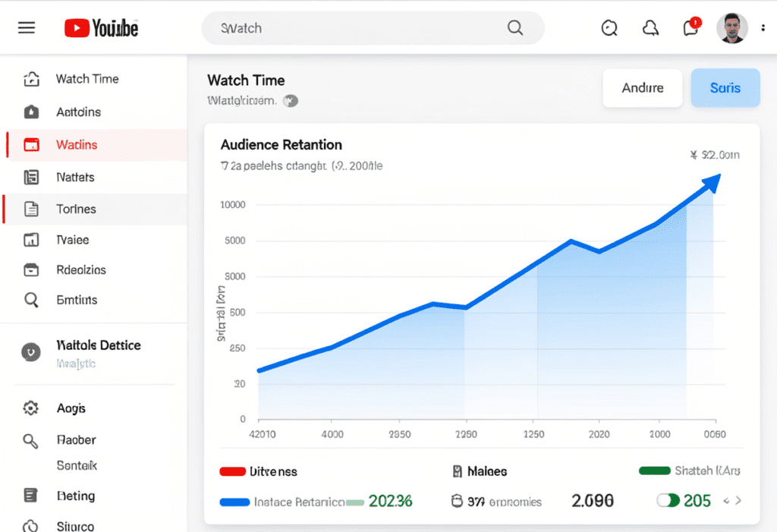The image size is (777, 532).
Task: Toggle the green Shatteh legend series
Action: (654, 471)
